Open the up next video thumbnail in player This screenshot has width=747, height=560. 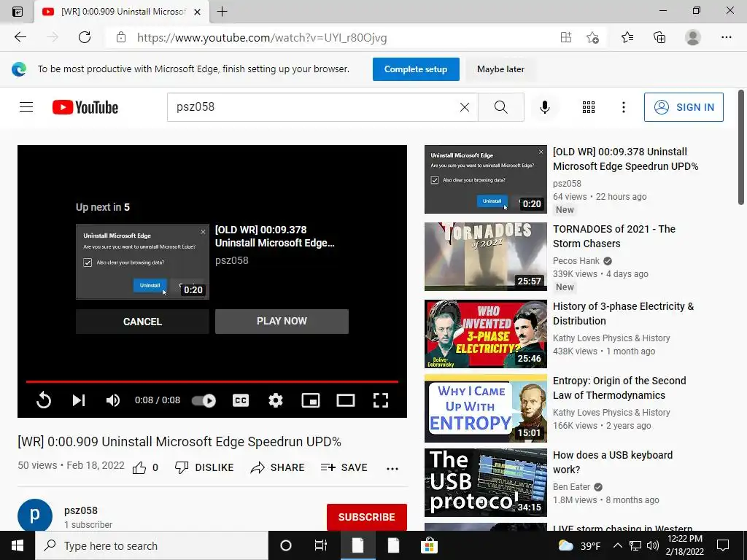click(x=142, y=262)
